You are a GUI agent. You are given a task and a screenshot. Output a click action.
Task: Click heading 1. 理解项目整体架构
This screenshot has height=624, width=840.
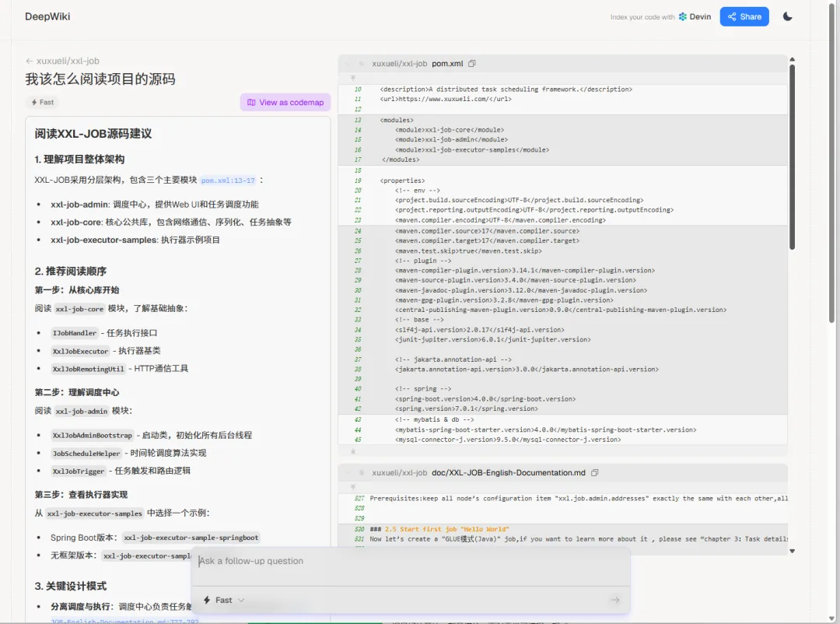[79, 160]
